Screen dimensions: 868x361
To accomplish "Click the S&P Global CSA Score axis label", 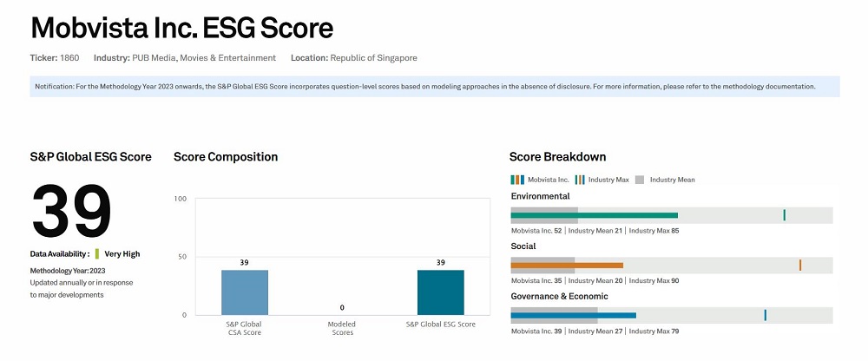I will pyautogui.click(x=244, y=328).
